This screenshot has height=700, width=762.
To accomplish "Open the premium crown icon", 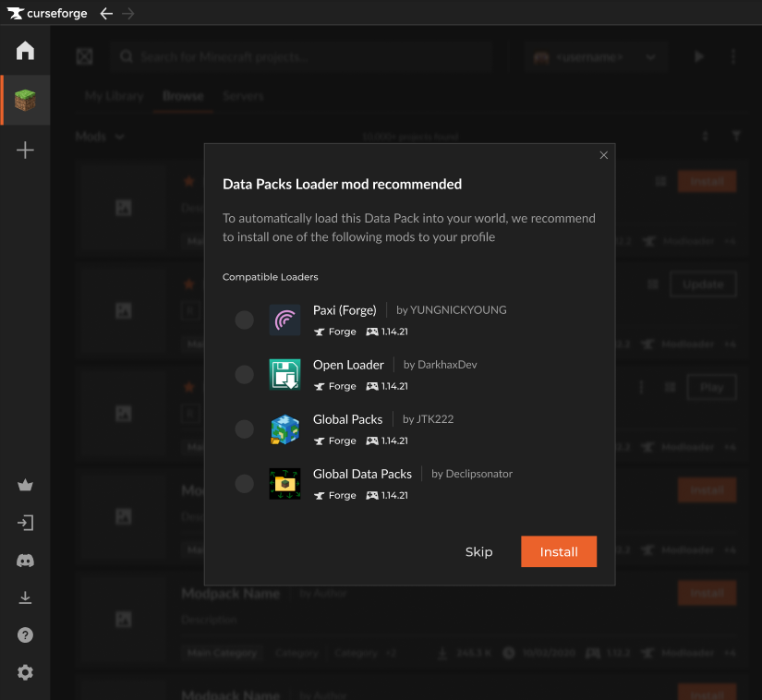I will click(25, 485).
